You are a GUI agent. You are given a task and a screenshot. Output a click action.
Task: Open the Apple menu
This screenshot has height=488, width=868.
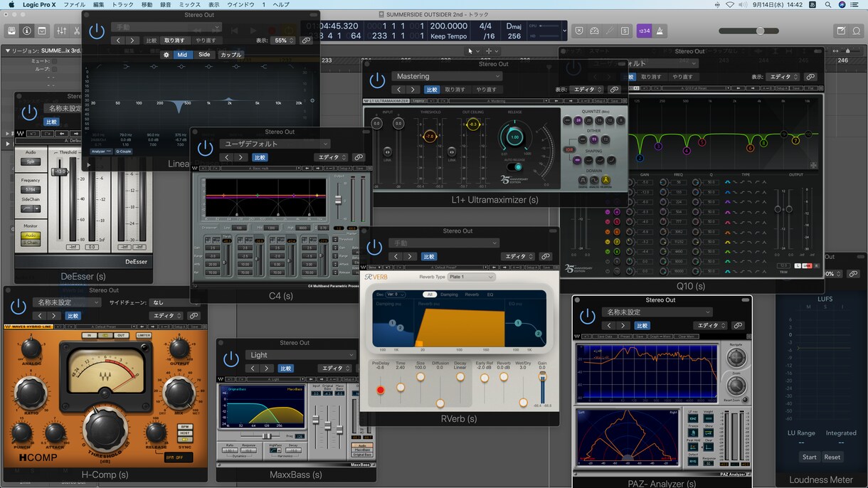coord(10,4)
